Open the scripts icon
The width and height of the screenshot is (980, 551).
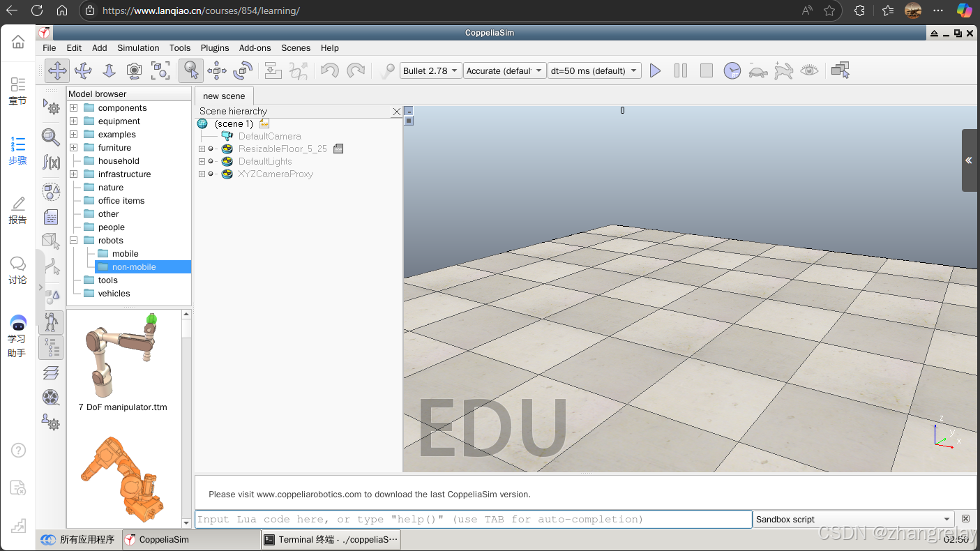51,217
